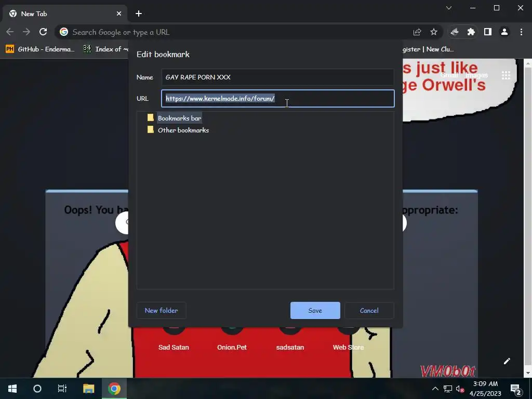The height and width of the screenshot is (399, 532).
Task: Open the New Clu... bookmark
Action: pos(428,49)
